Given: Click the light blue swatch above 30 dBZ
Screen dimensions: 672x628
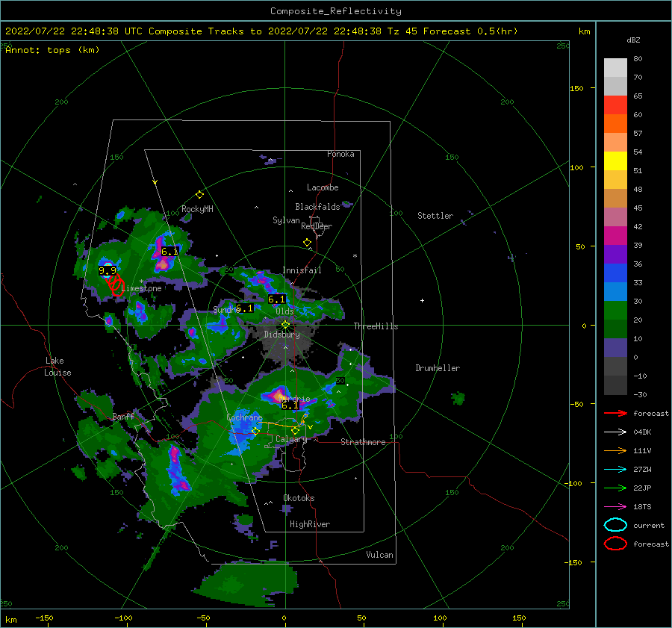Looking at the screenshot, I should click(x=615, y=292).
